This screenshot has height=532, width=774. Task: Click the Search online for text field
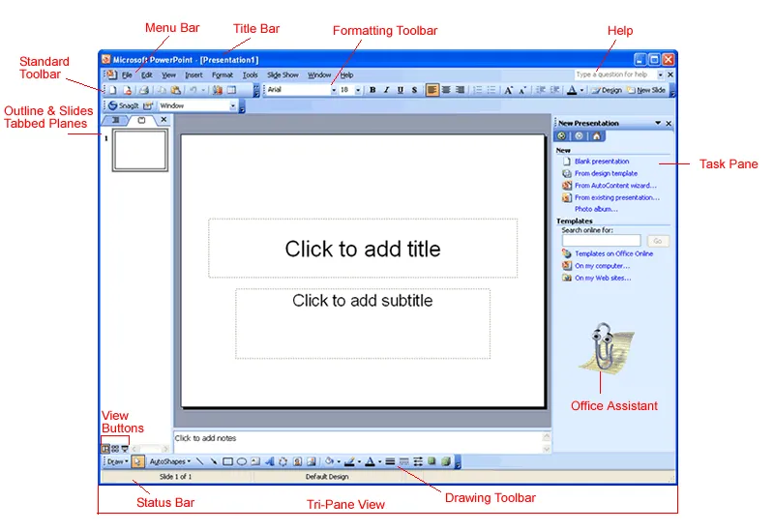click(x=601, y=240)
